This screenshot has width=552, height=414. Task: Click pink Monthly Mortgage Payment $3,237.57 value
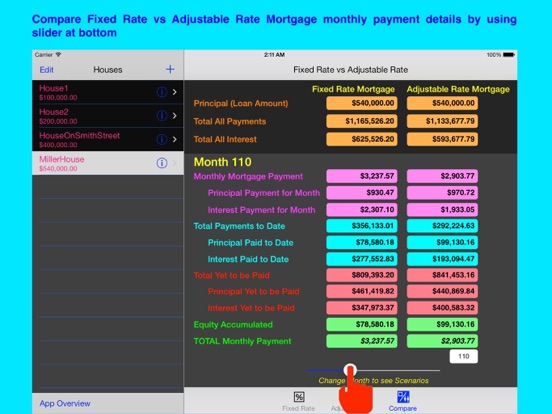coord(362,176)
